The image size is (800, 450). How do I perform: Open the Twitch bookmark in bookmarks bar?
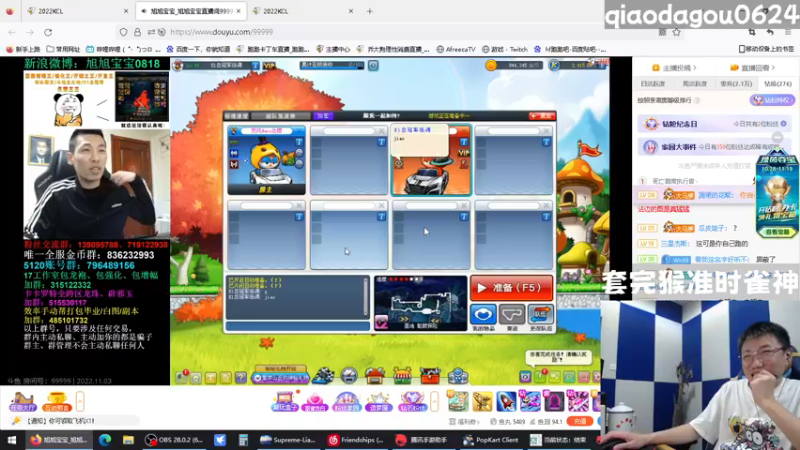(x=505, y=49)
